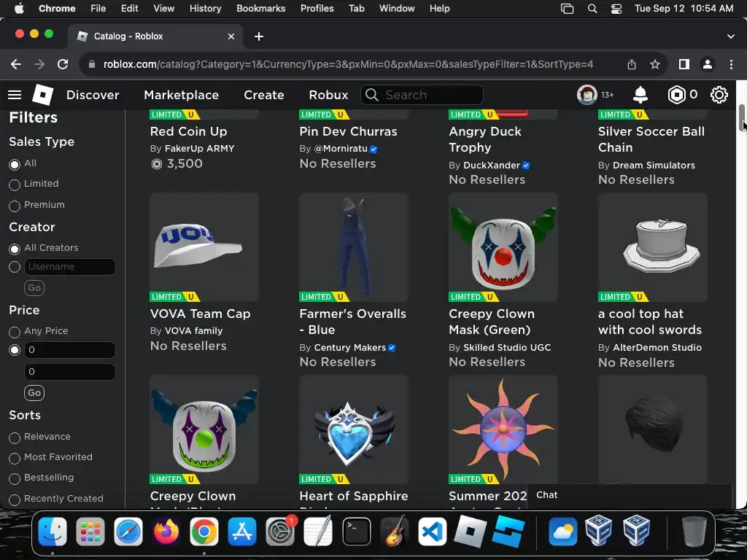This screenshot has height=560, width=747.
Task: Go to the Create page
Action: click(264, 95)
